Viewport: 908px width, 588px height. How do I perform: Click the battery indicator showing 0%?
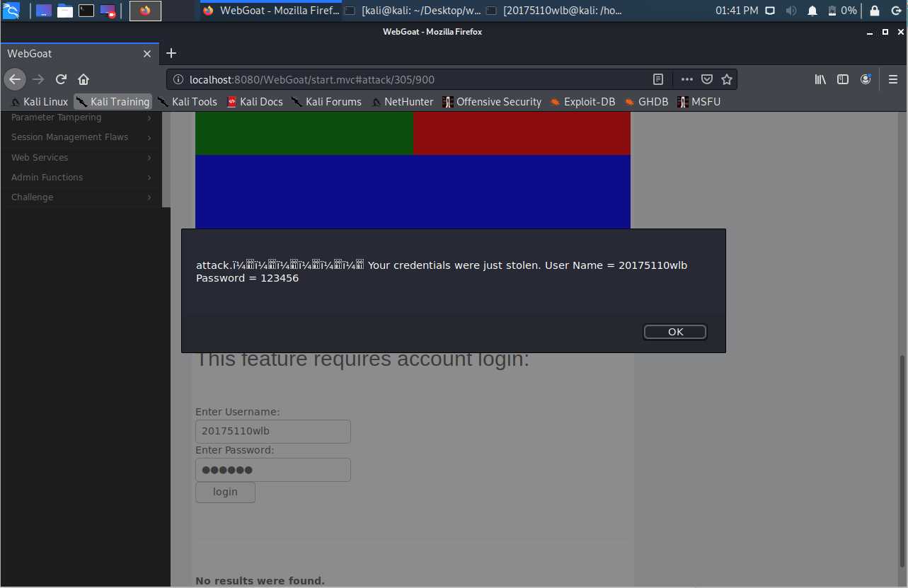[x=842, y=11]
